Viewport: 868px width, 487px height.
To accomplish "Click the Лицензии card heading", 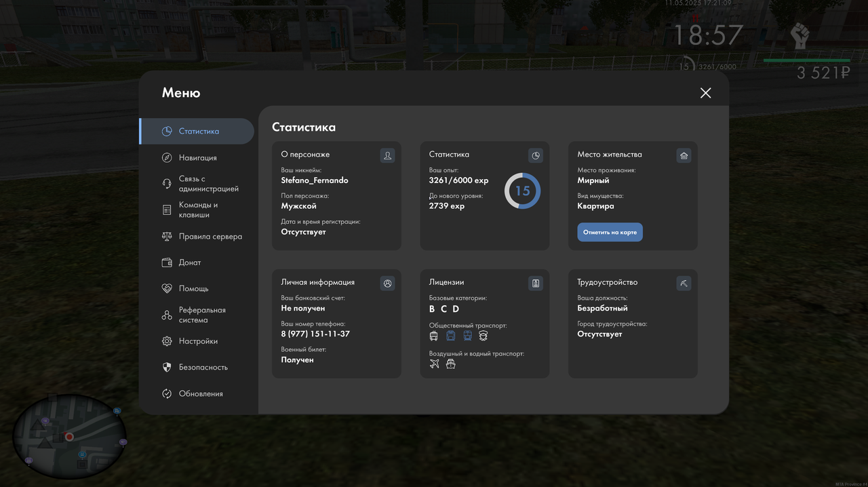I will coord(447,282).
